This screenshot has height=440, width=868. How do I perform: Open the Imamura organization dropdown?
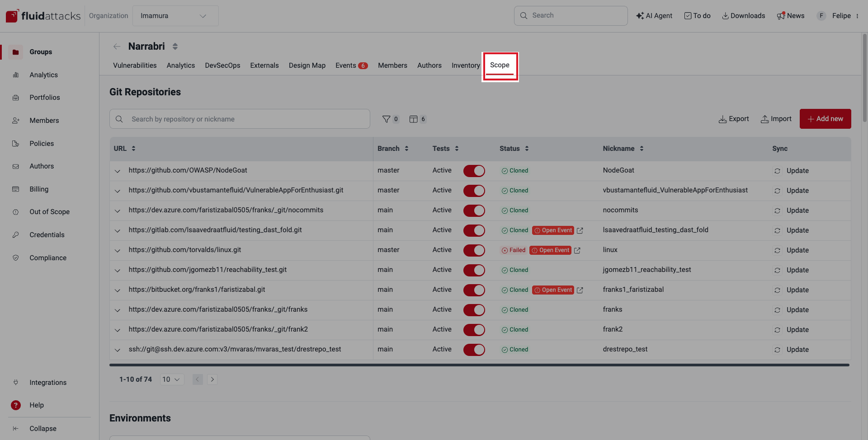pos(175,15)
